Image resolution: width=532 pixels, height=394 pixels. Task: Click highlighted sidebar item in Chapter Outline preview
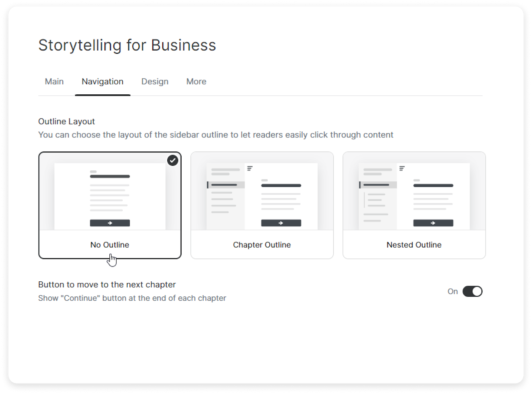point(226,185)
